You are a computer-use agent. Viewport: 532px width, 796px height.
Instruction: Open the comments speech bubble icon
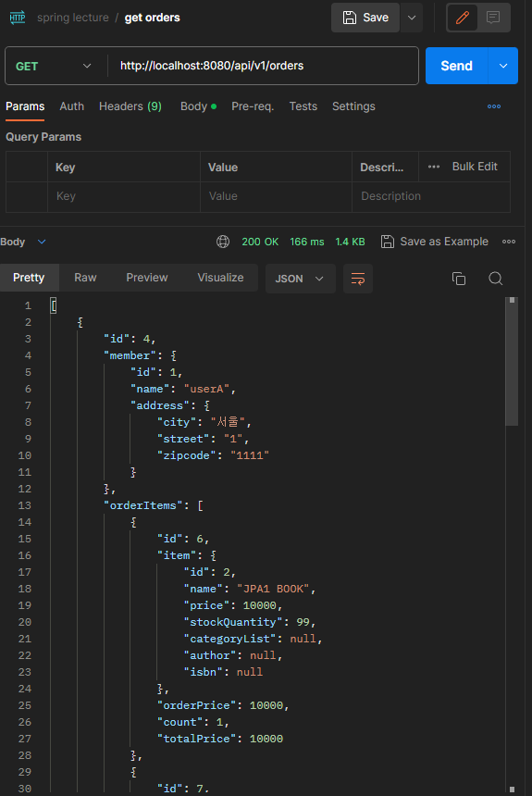pyautogui.click(x=492, y=18)
